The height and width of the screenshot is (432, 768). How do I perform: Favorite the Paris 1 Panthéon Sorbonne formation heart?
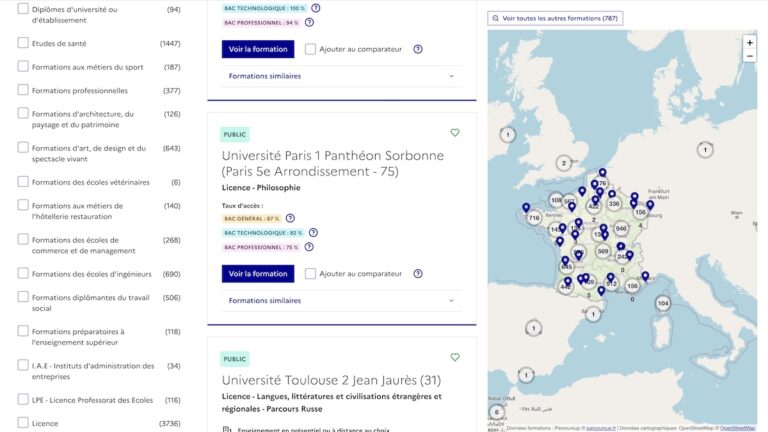pyautogui.click(x=455, y=133)
